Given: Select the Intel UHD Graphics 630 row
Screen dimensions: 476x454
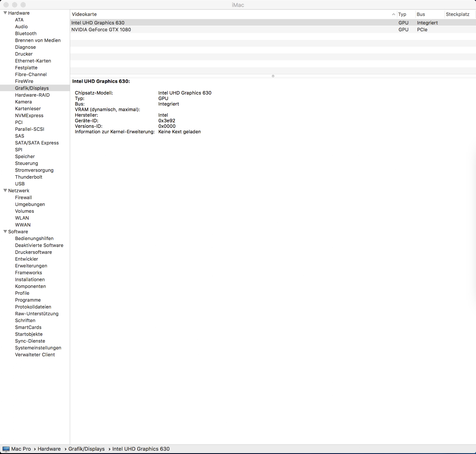Looking at the screenshot, I should [273, 23].
